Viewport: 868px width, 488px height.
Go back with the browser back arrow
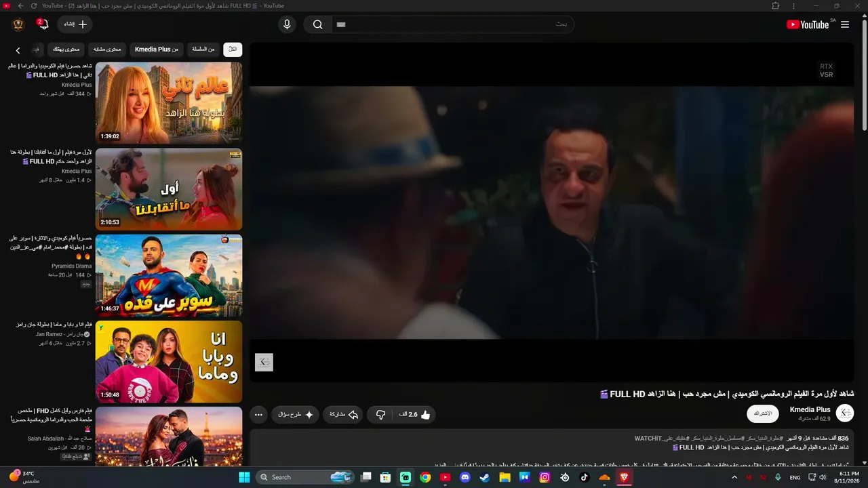tap(20, 5)
